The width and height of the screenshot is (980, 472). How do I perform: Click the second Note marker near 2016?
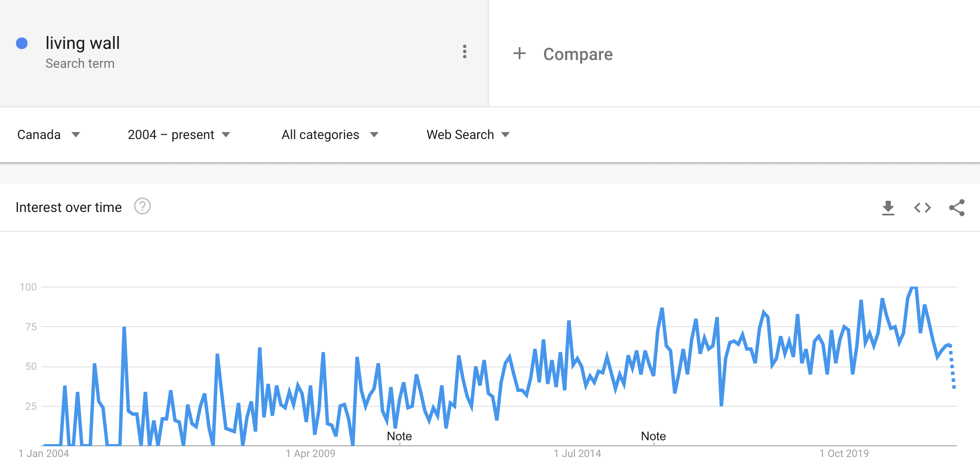point(653,436)
